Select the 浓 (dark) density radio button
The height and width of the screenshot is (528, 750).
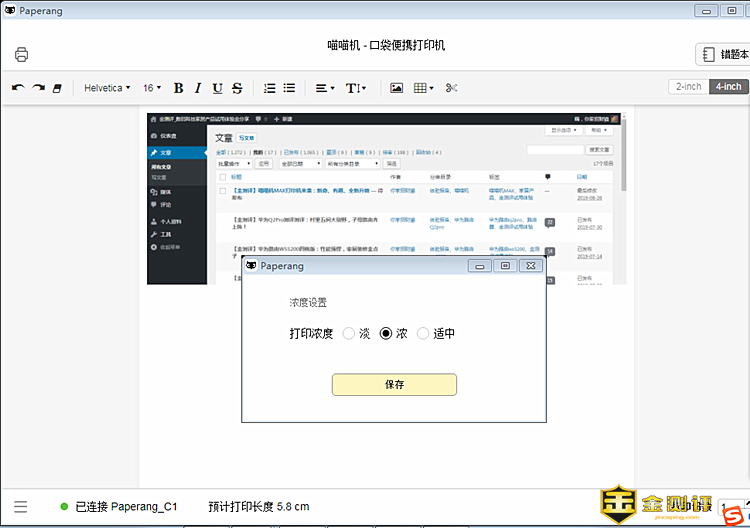386,334
